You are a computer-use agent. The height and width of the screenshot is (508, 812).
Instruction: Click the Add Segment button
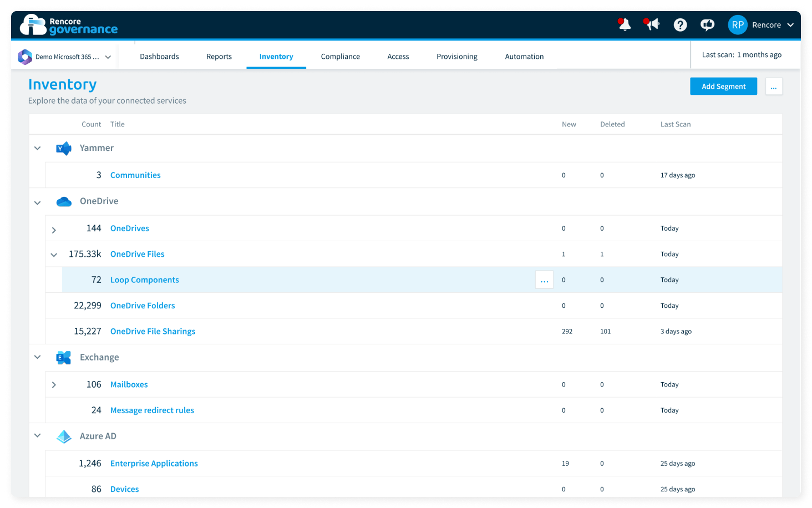tap(723, 87)
